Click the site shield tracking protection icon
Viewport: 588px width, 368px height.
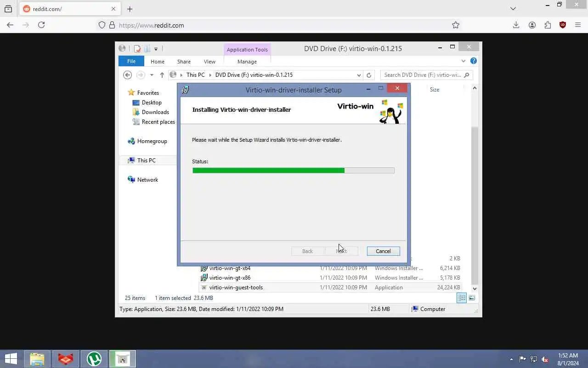102,25
